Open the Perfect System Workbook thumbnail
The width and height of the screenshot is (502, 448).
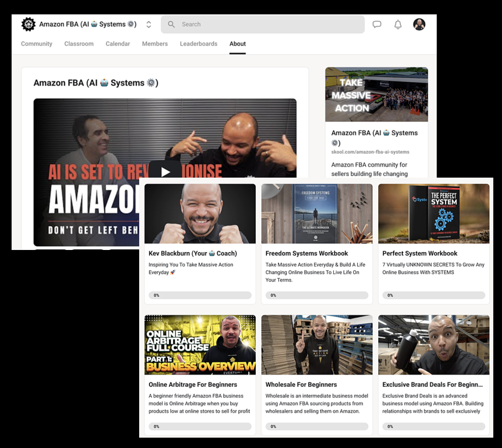[434, 214]
